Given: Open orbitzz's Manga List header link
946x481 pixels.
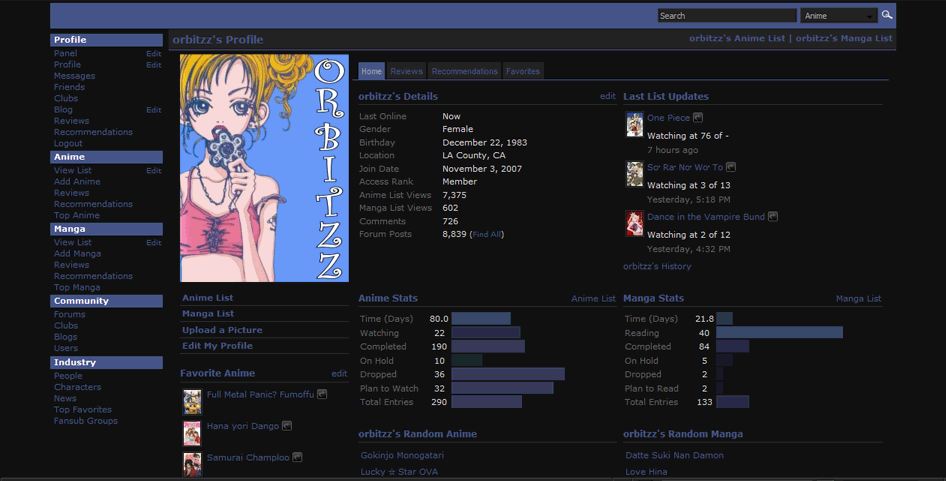Looking at the screenshot, I should pos(843,38).
